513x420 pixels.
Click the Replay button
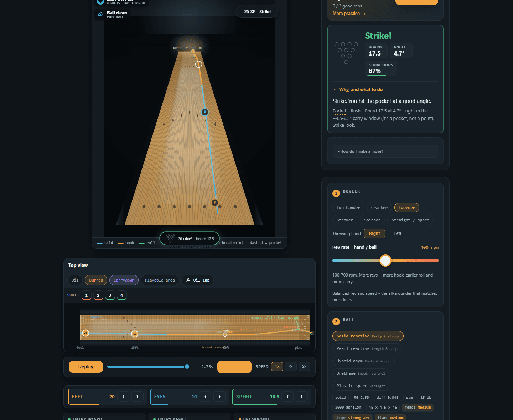(86, 367)
